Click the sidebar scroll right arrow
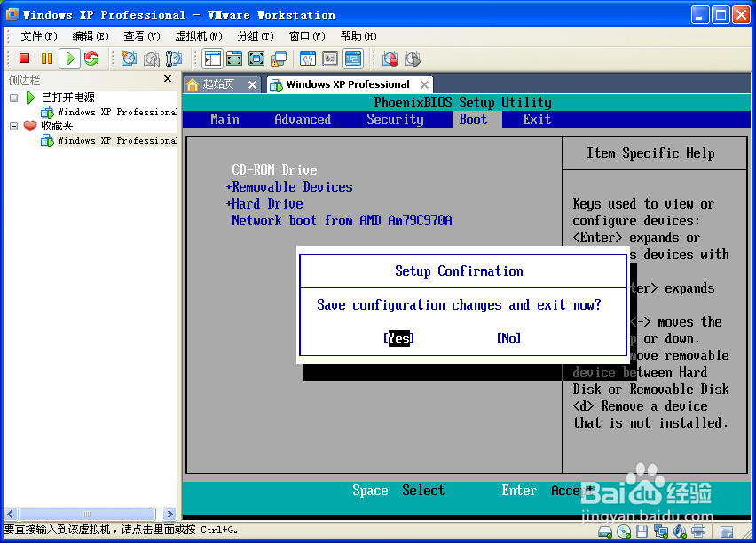Viewport: 756px width, 543px height. click(x=169, y=514)
